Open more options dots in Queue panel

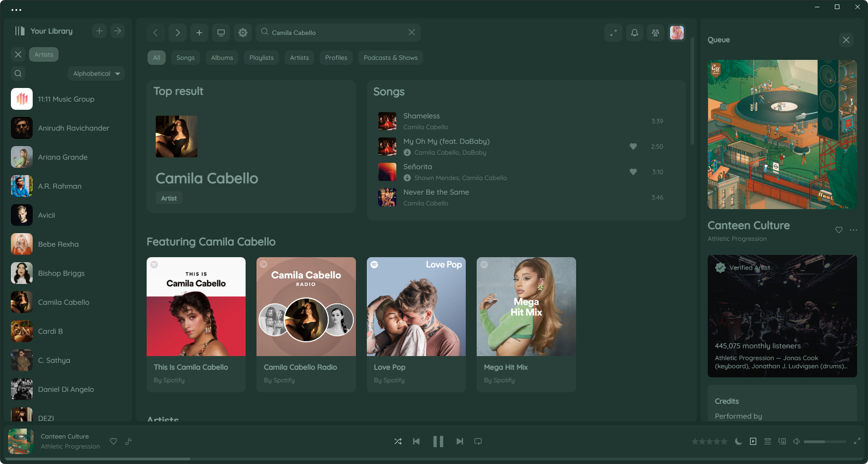pyautogui.click(x=853, y=230)
